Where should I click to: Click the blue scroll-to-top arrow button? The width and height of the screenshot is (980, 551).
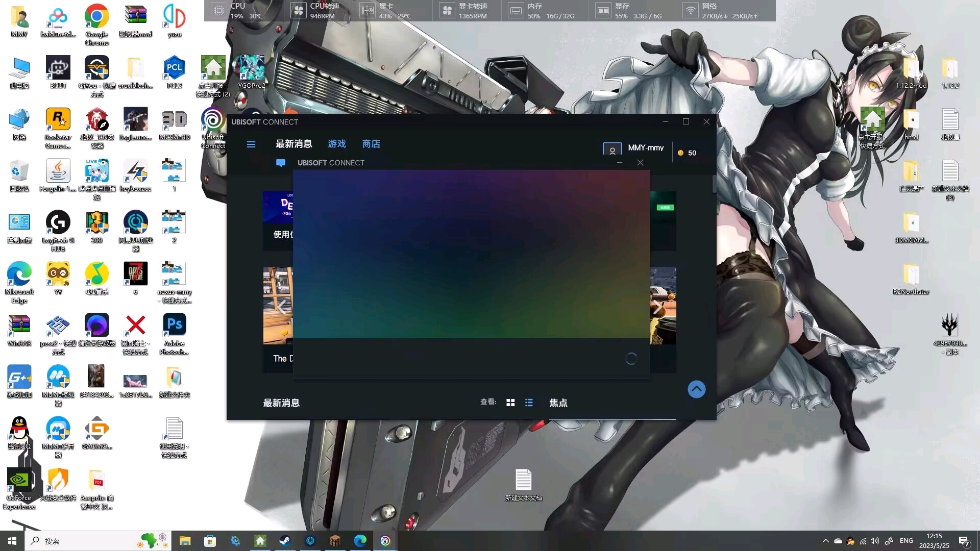click(x=696, y=389)
